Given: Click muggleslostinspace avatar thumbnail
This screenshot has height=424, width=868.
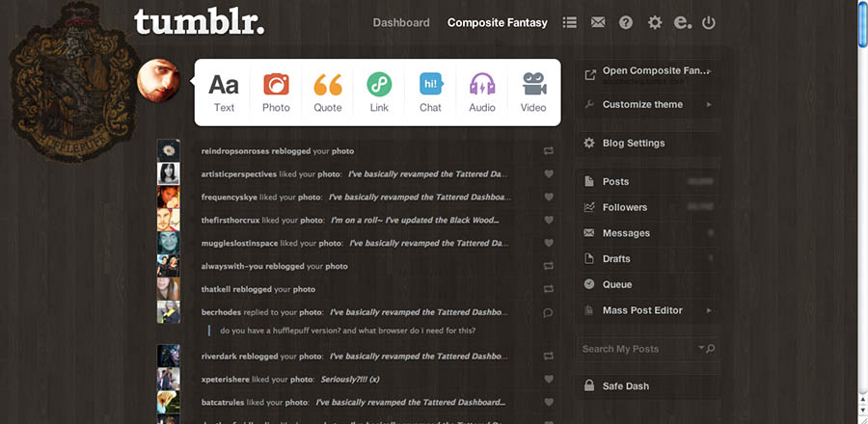Looking at the screenshot, I should 168,243.
